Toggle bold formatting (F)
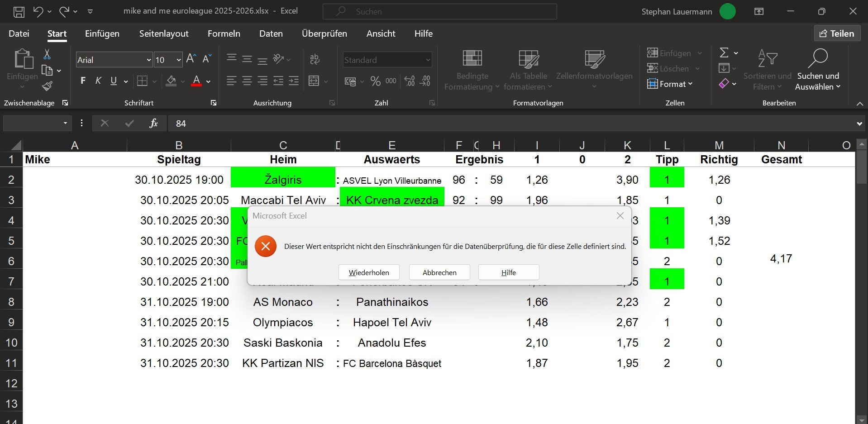The width and height of the screenshot is (868, 424). pos(83,81)
